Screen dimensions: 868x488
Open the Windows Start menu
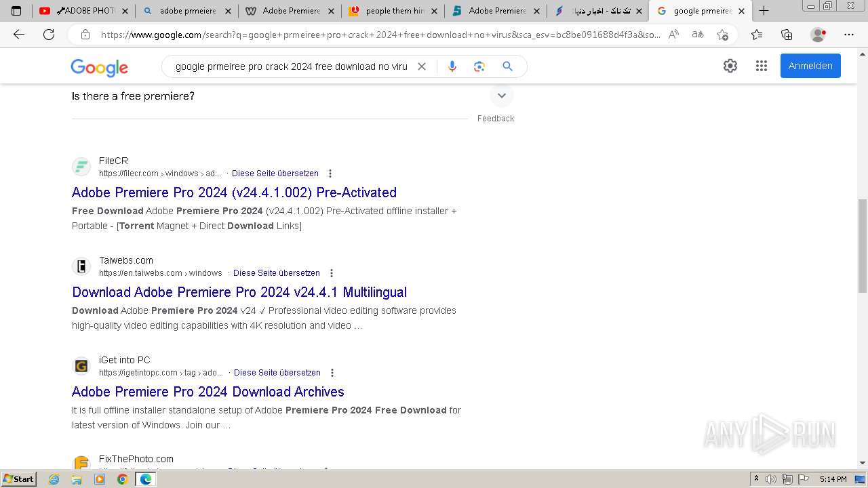18,479
